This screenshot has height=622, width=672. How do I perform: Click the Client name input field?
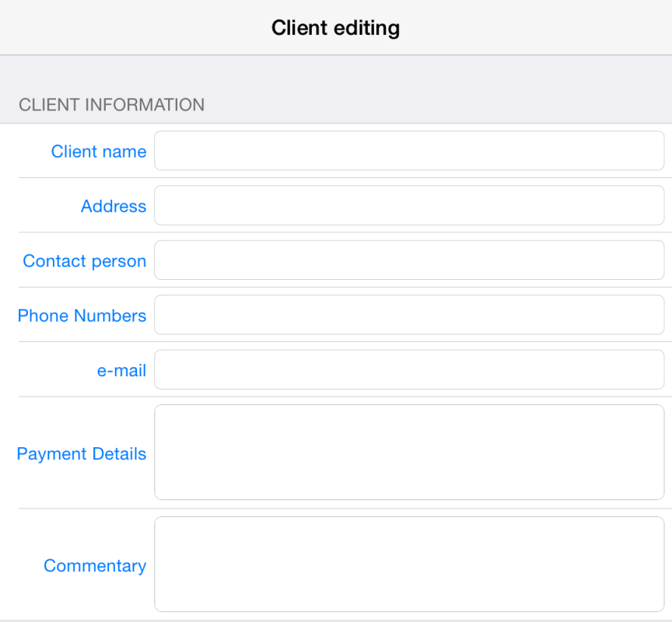(409, 151)
